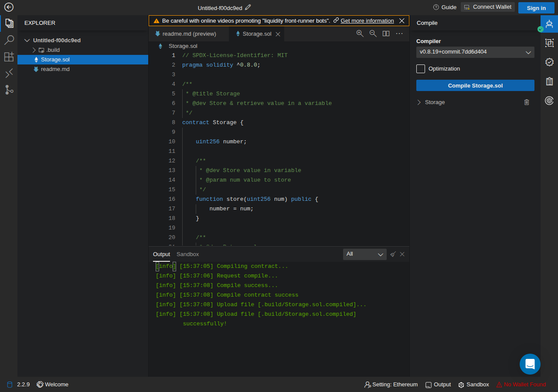This screenshot has height=392, width=558.
Task: Open the All output filter dropdown
Action: (x=364, y=254)
